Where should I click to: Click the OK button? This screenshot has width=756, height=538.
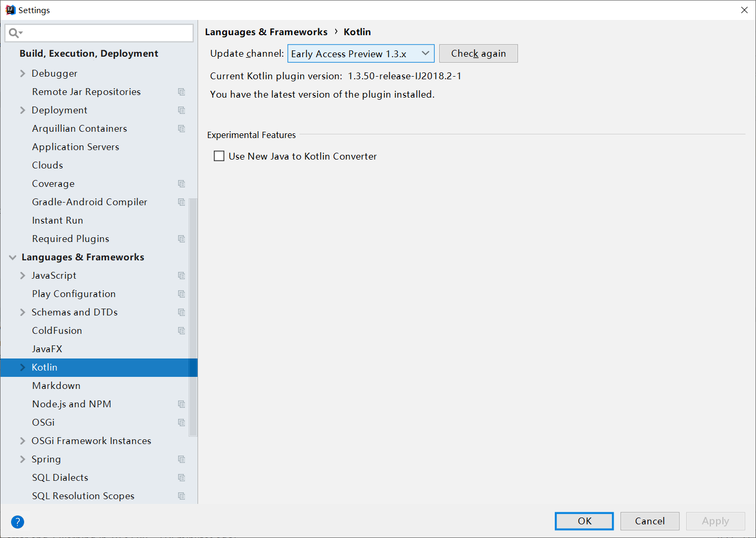(584, 521)
